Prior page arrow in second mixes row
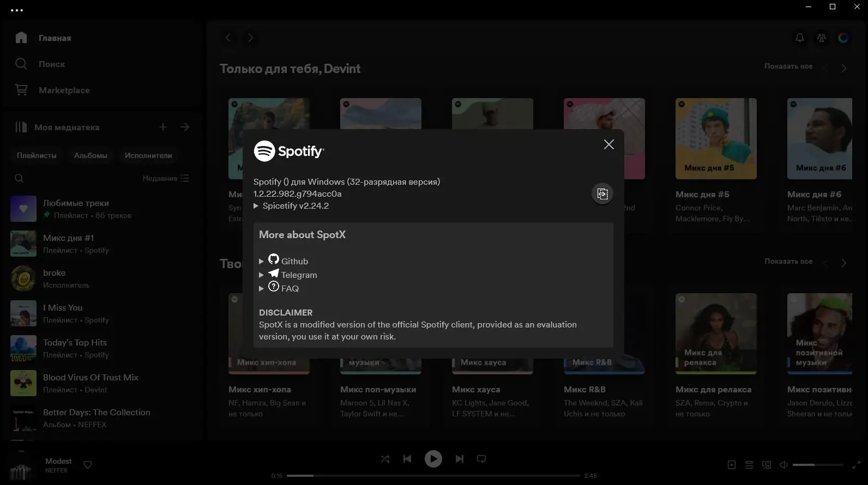Screen dimensions: 868x485 [825, 263]
